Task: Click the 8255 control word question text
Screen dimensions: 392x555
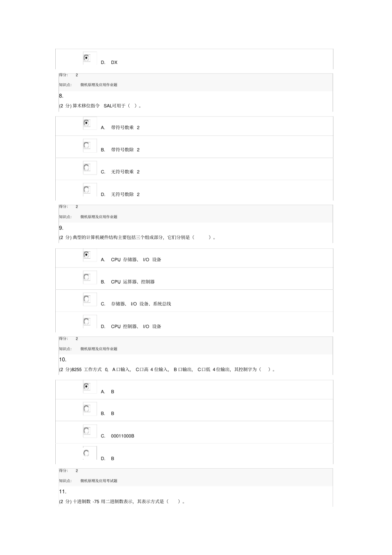Action: pyautogui.click(x=167, y=370)
